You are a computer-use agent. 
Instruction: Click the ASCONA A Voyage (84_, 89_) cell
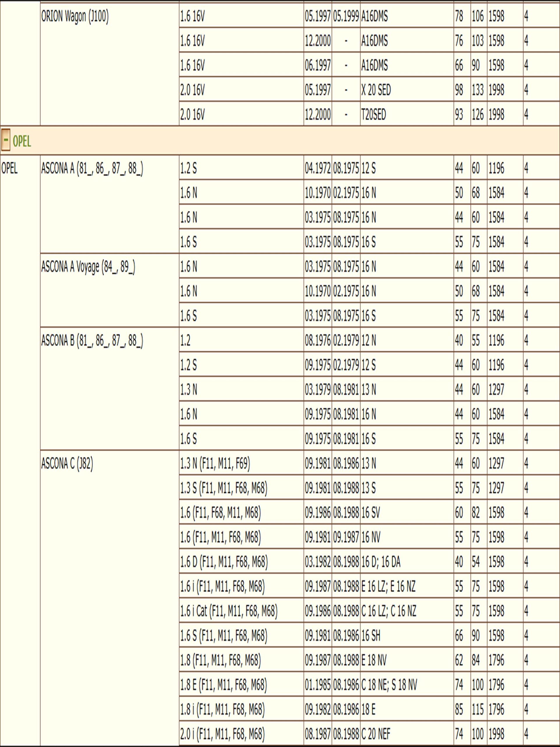88,267
